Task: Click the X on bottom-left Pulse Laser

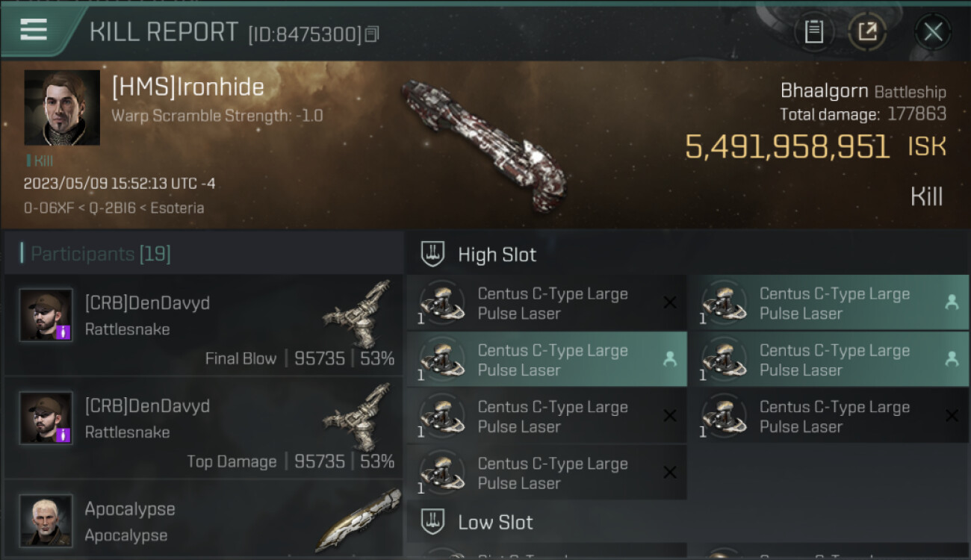Action: point(670,472)
